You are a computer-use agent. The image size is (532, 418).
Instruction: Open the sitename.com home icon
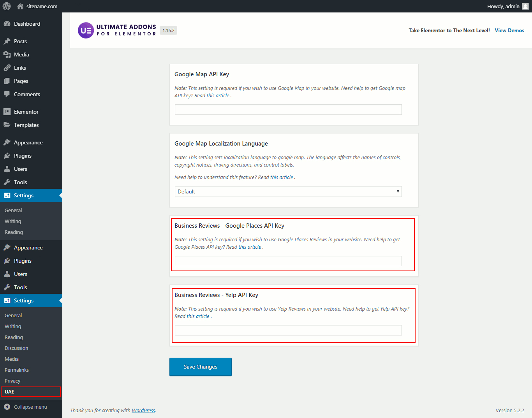point(20,6)
